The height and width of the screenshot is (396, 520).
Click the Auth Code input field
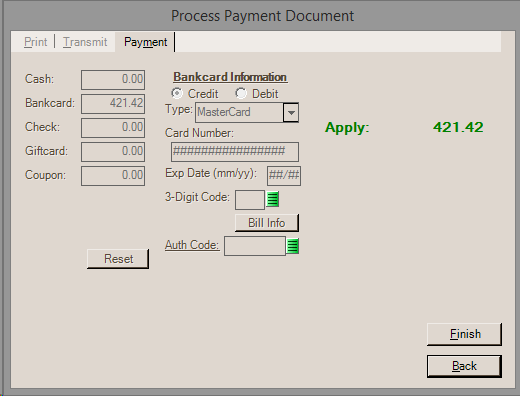[x=255, y=246]
